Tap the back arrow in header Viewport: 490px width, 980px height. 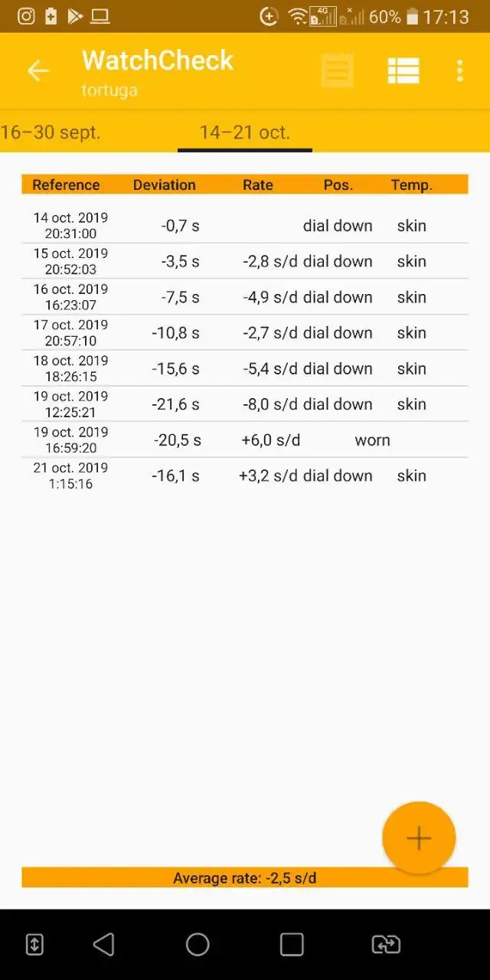(38, 71)
